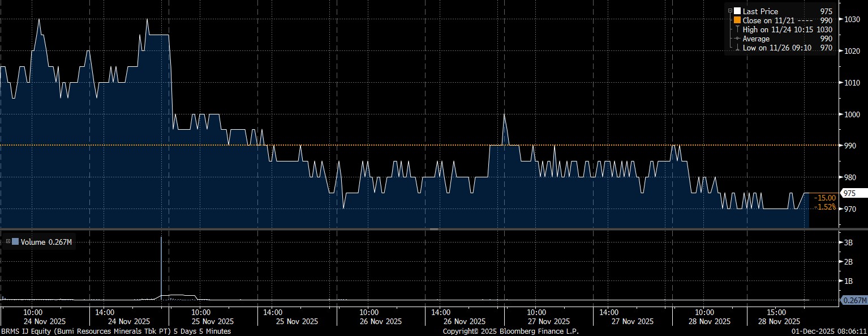Select the Low marker icon in legend
Image resolution: width=868 pixels, height=336 pixels.
(x=737, y=48)
